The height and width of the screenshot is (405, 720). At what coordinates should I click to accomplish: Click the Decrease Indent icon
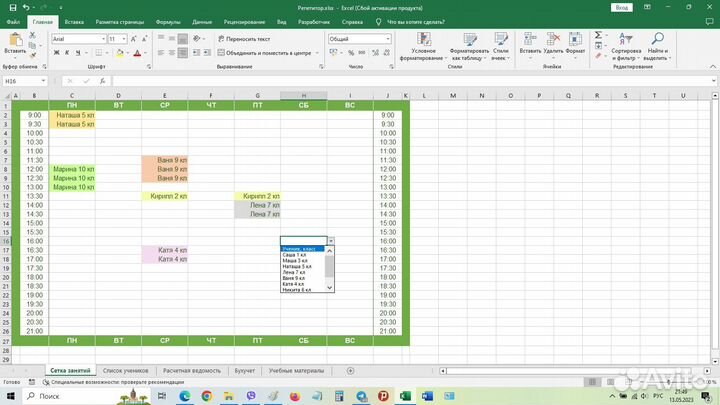[196, 53]
